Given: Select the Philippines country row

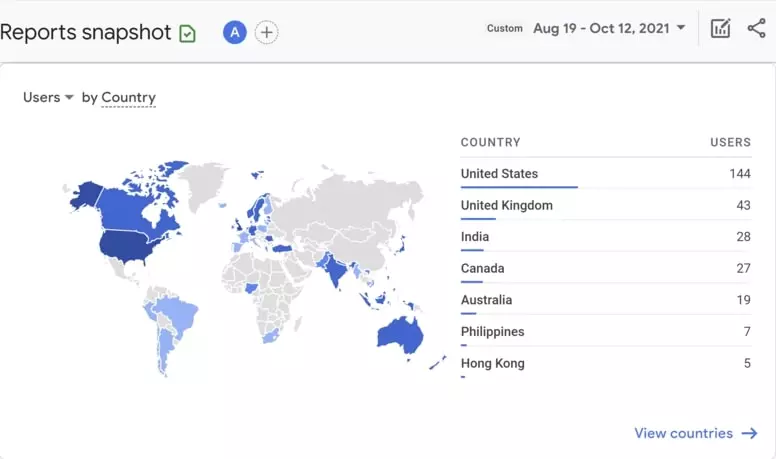Looking at the screenshot, I should click(606, 332).
